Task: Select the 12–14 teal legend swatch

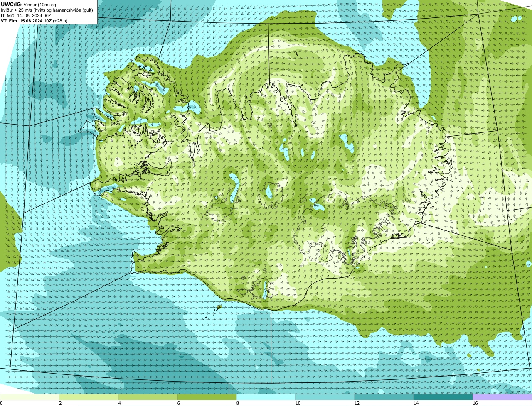Action: [384, 397]
